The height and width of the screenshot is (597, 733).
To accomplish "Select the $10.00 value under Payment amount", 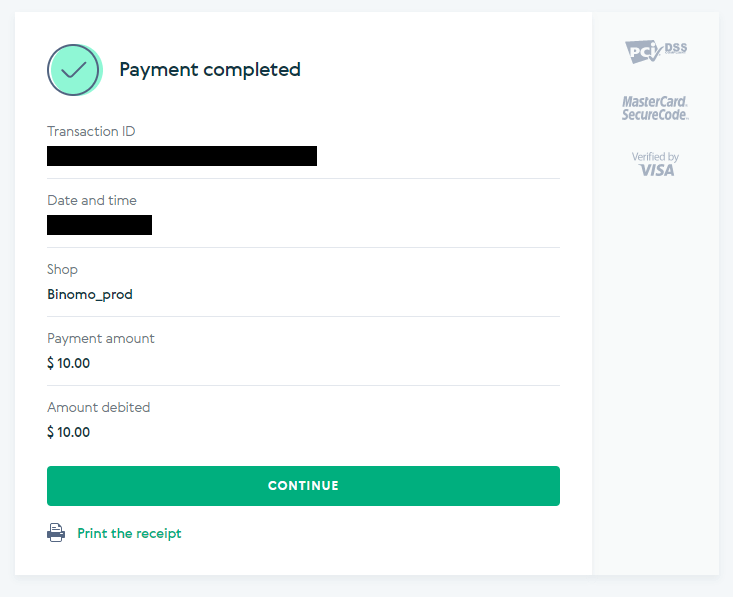I will (x=69, y=363).
